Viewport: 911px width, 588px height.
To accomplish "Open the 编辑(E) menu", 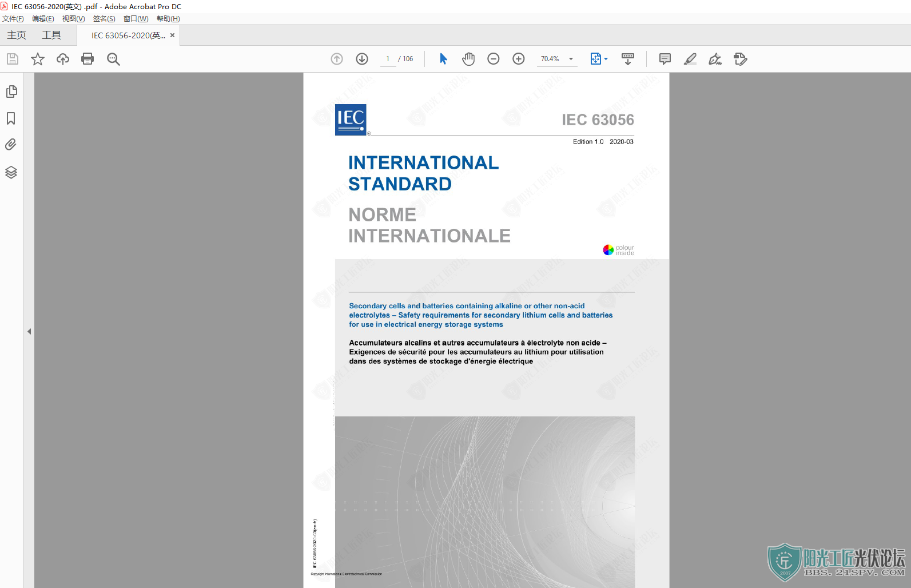I will point(43,19).
